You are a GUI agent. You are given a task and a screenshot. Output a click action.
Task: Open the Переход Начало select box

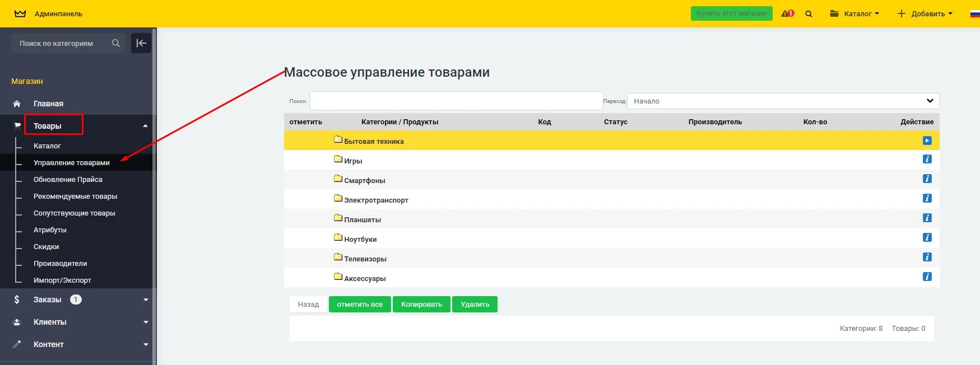[783, 101]
